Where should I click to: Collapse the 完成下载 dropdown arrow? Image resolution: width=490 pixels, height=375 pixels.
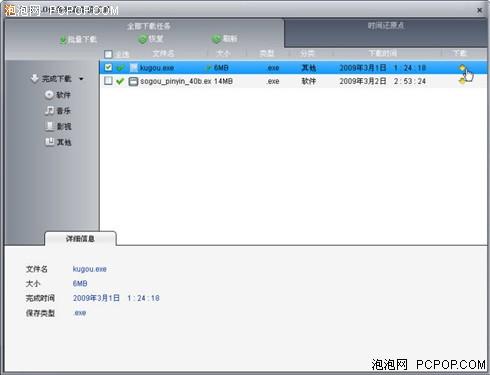[x=81, y=79]
